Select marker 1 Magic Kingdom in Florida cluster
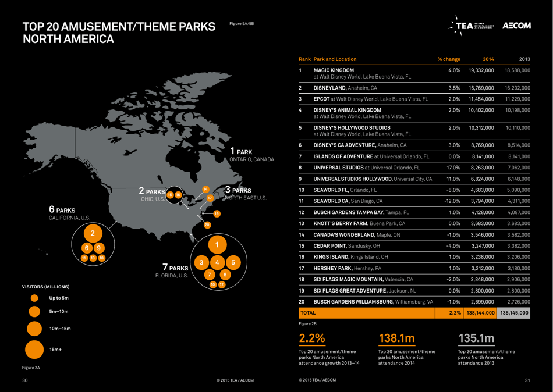Screen dimensions: 553x392 click(217, 245)
